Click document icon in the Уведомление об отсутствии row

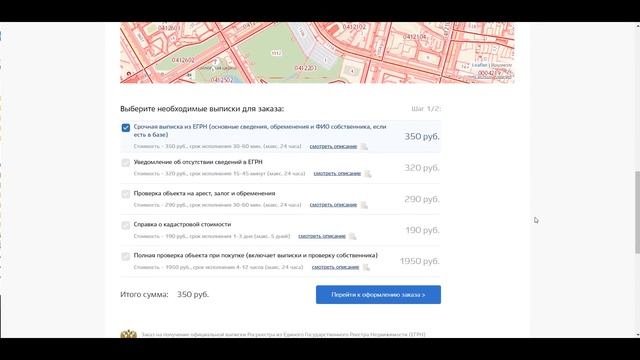[368, 173]
